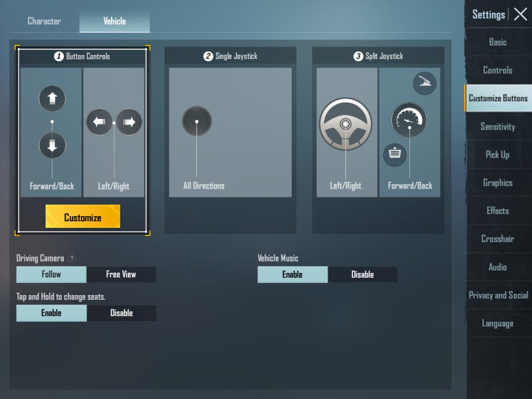The width and height of the screenshot is (532, 399).
Task: Set Driving Camera to Free View
Action: point(121,274)
